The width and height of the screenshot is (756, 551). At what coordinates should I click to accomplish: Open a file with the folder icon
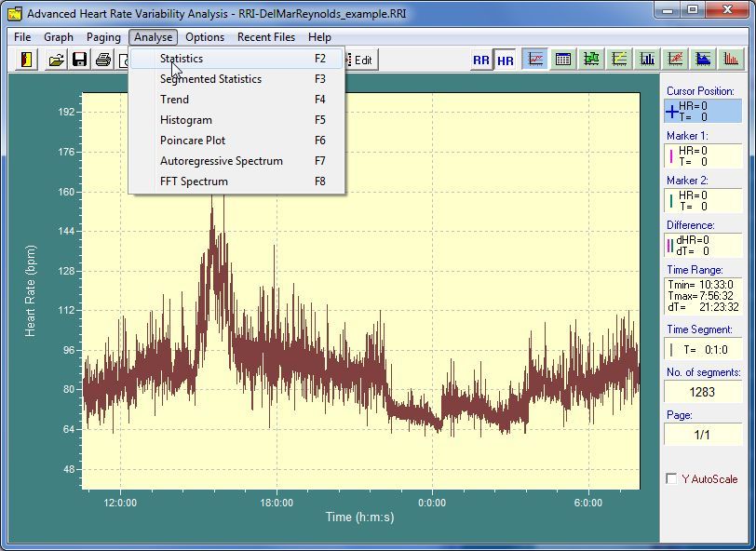pyautogui.click(x=56, y=60)
